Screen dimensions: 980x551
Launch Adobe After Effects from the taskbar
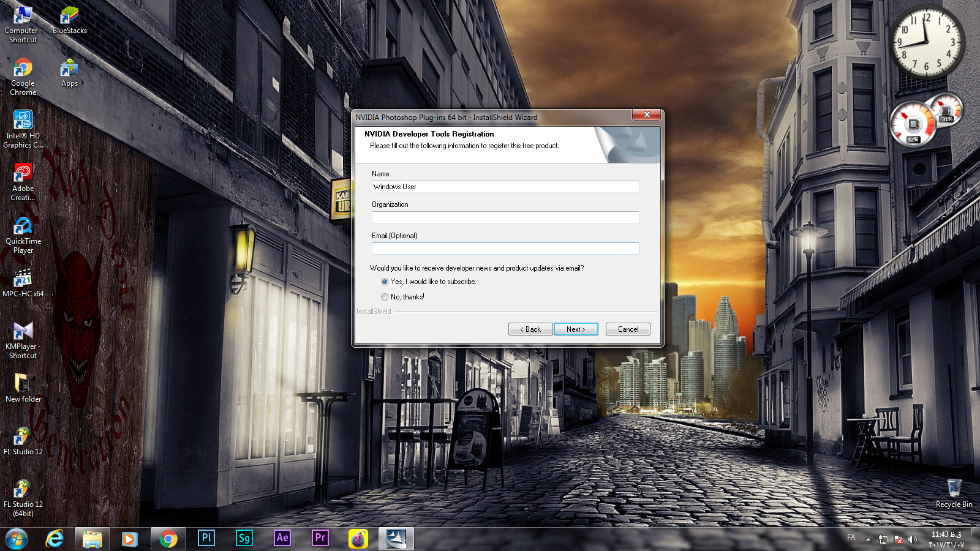coord(282,538)
